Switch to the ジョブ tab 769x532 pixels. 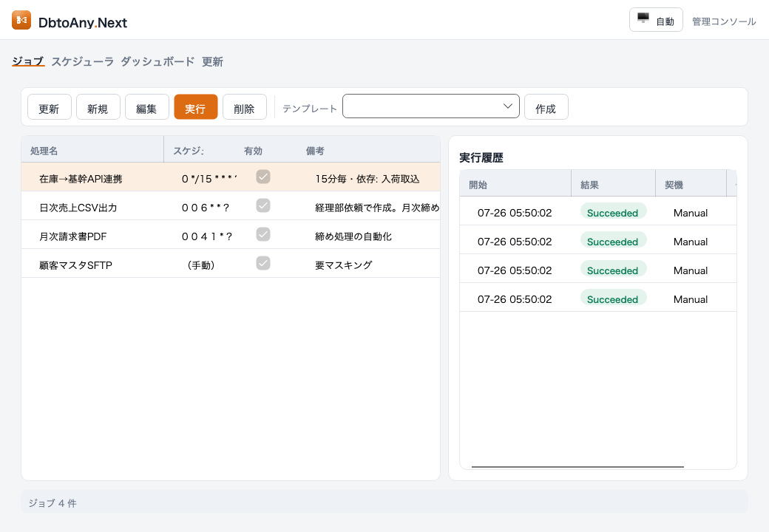[28, 61]
